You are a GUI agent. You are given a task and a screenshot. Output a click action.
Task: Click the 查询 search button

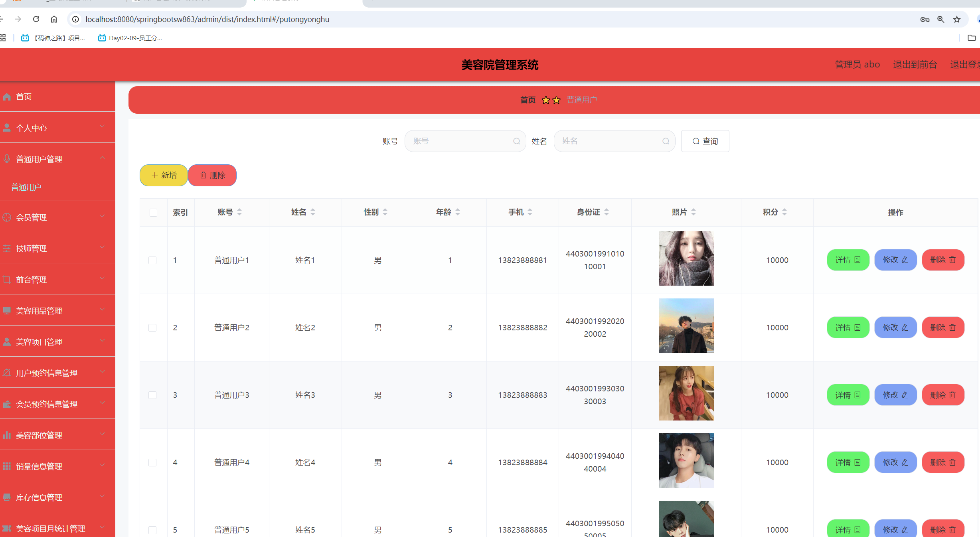click(705, 141)
